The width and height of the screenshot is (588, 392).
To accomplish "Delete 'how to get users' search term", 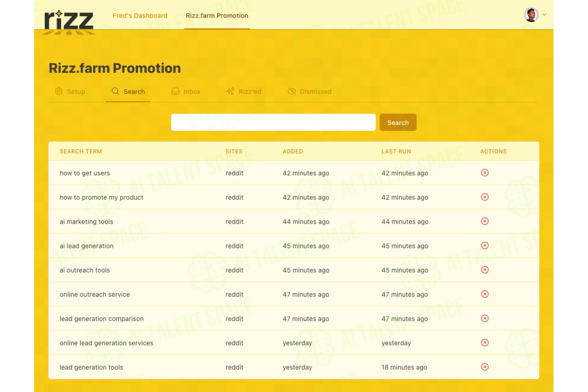I will pos(485,173).
